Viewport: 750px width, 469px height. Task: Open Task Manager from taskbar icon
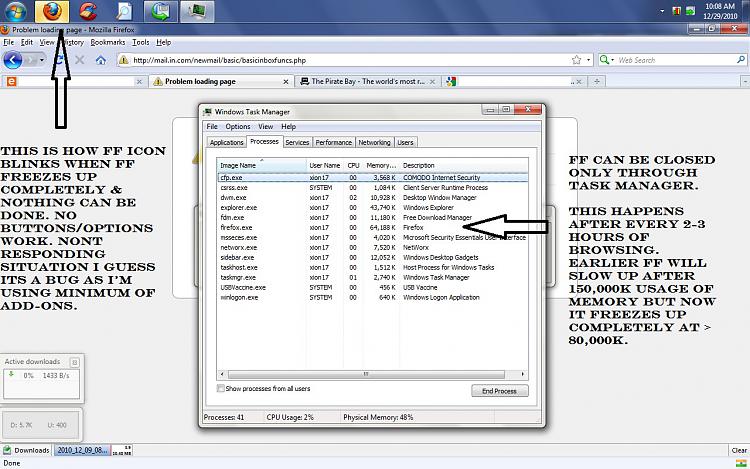pyautogui.click(x=197, y=11)
